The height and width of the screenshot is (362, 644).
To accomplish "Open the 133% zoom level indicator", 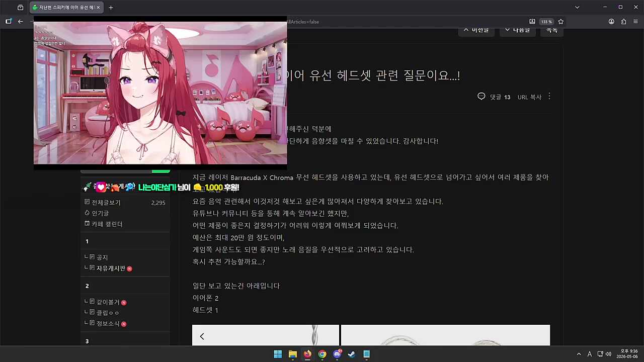I will pyautogui.click(x=546, y=22).
